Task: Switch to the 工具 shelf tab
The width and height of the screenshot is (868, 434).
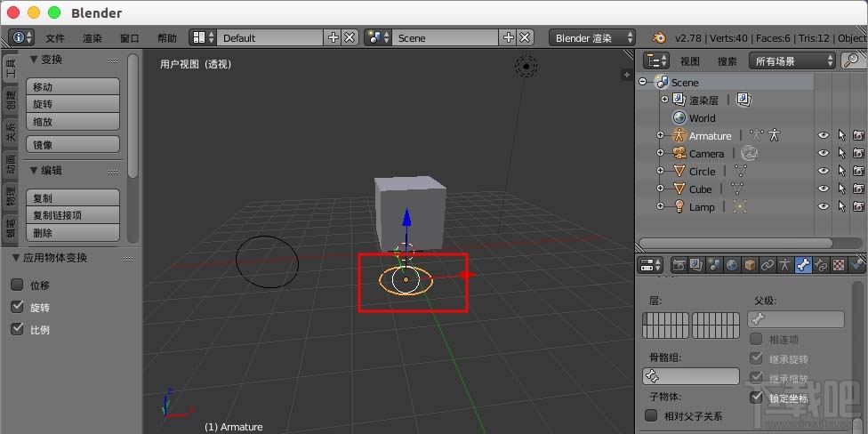Action: coord(11,69)
